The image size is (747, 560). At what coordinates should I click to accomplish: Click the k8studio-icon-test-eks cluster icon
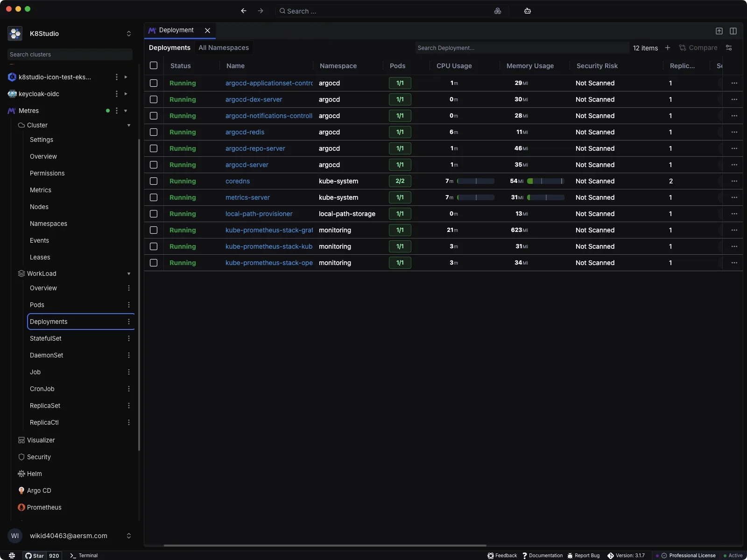click(12, 77)
